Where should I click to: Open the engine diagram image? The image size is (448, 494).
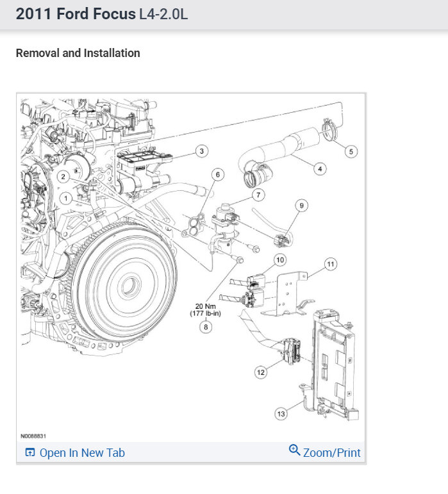(x=191, y=267)
